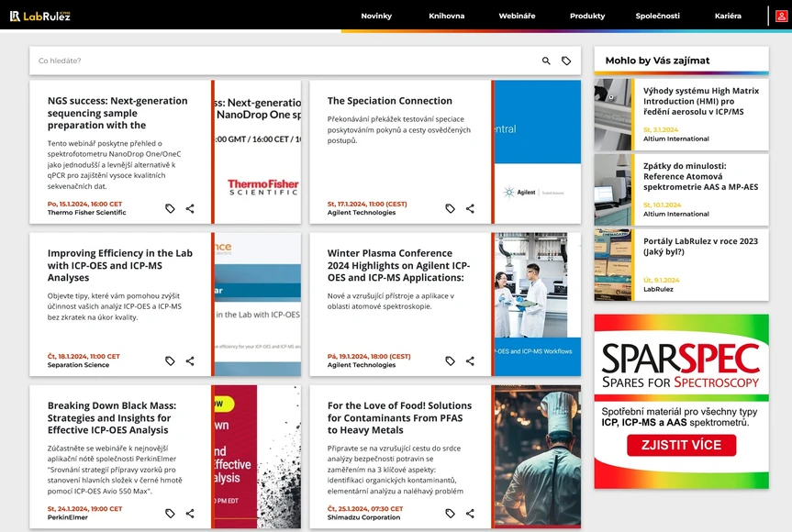The width and height of the screenshot is (792, 532).
Task: Click Portály LabRulez article thumbnail
Action: click(x=613, y=265)
